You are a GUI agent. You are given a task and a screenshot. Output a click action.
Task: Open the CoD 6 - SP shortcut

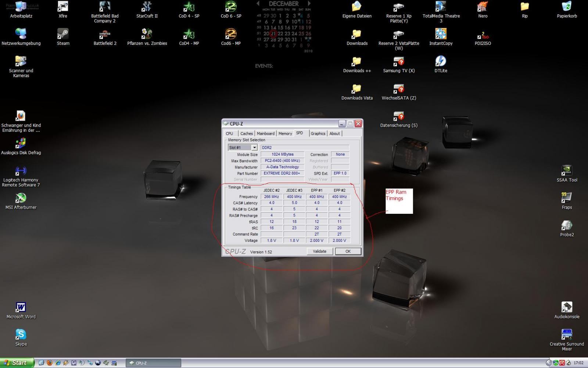pyautogui.click(x=231, y=10)
